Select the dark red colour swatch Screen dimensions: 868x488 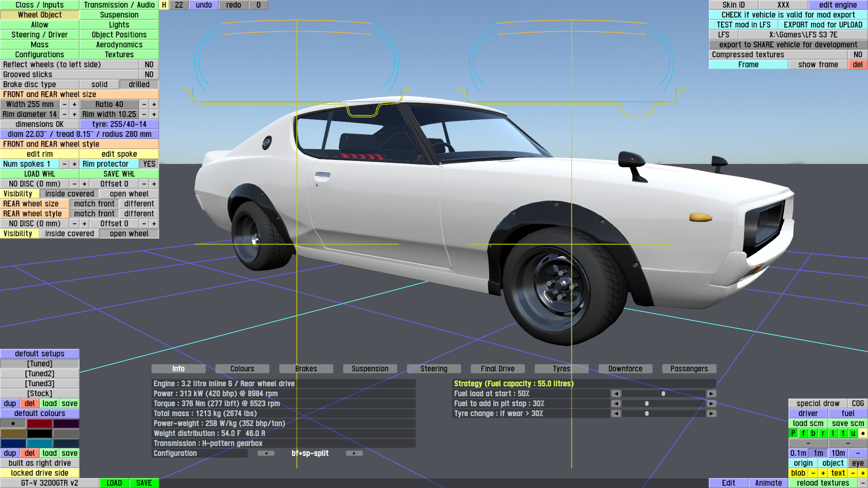click(x=39, y=423)
